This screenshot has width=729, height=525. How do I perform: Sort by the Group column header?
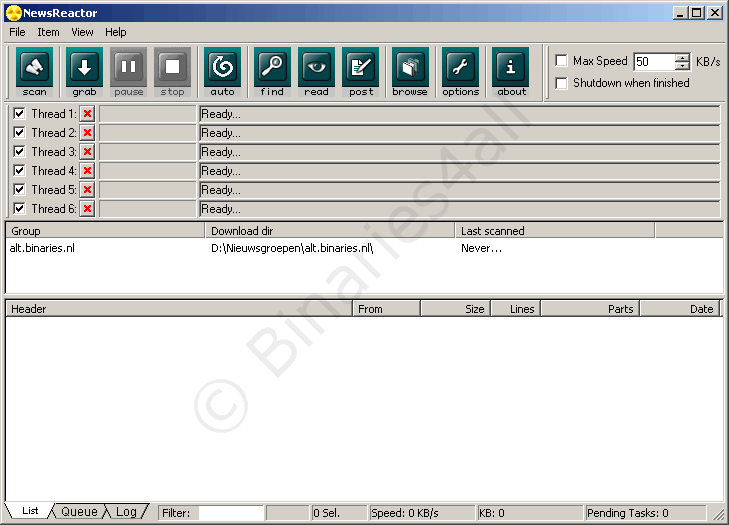click(105, 231)
